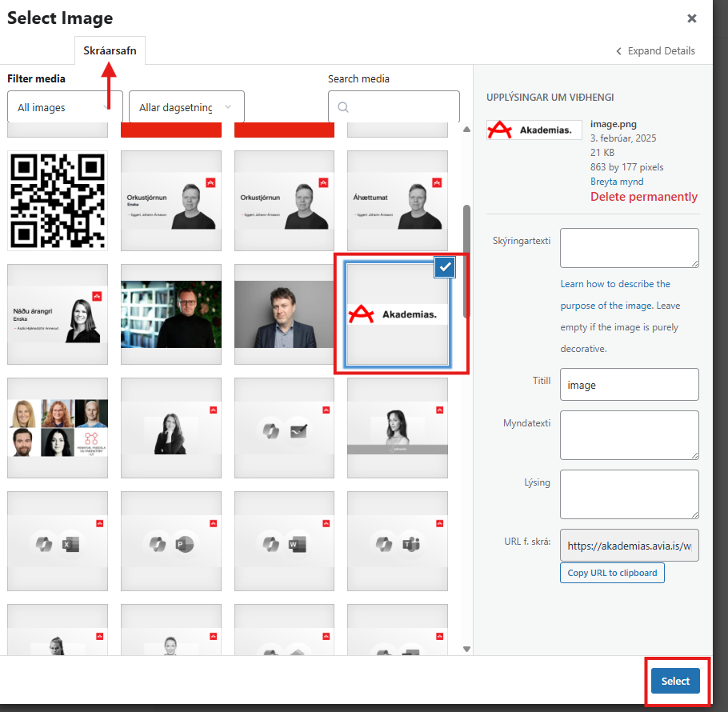Click in the Titill text field
Screen dimensions: 728x712
629,385
